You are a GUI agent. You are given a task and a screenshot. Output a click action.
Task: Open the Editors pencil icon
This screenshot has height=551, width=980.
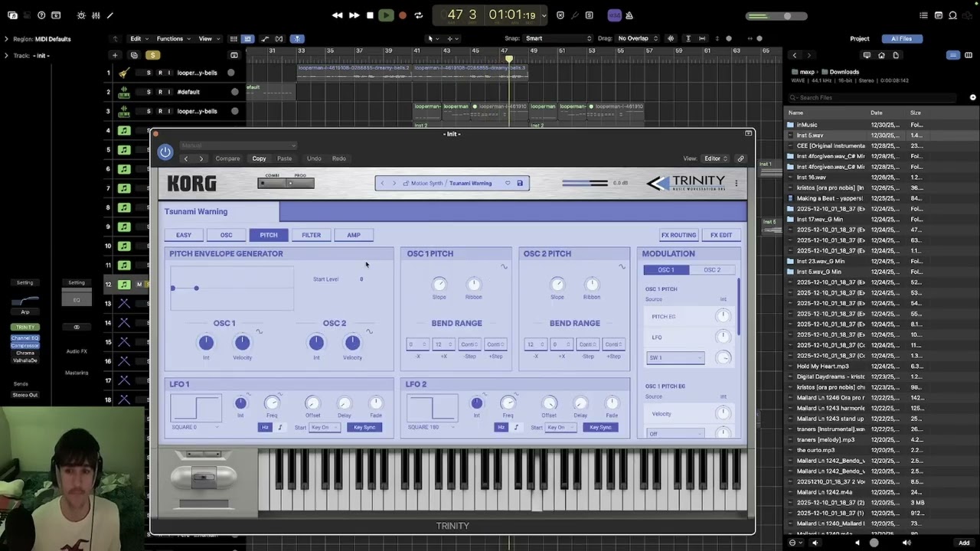point(110,15)
